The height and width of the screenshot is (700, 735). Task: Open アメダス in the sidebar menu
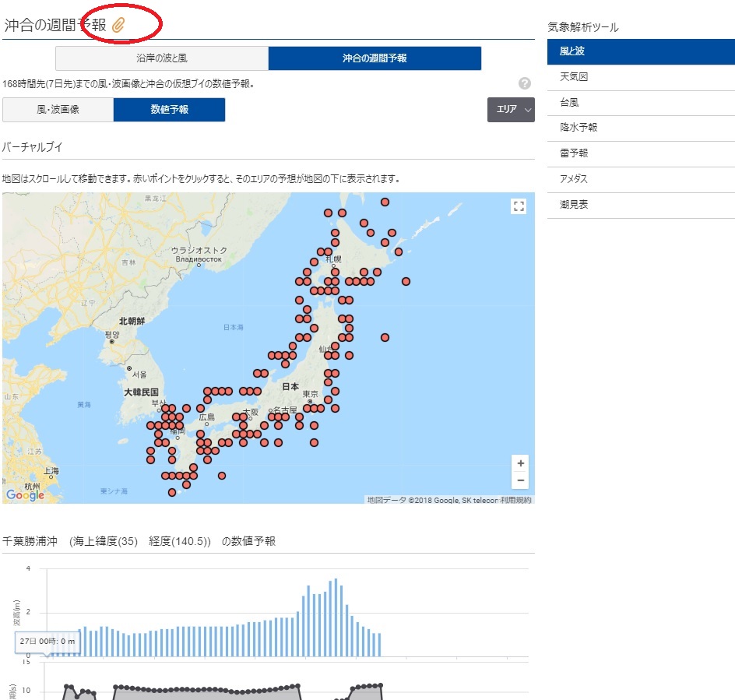click(641, 180)
